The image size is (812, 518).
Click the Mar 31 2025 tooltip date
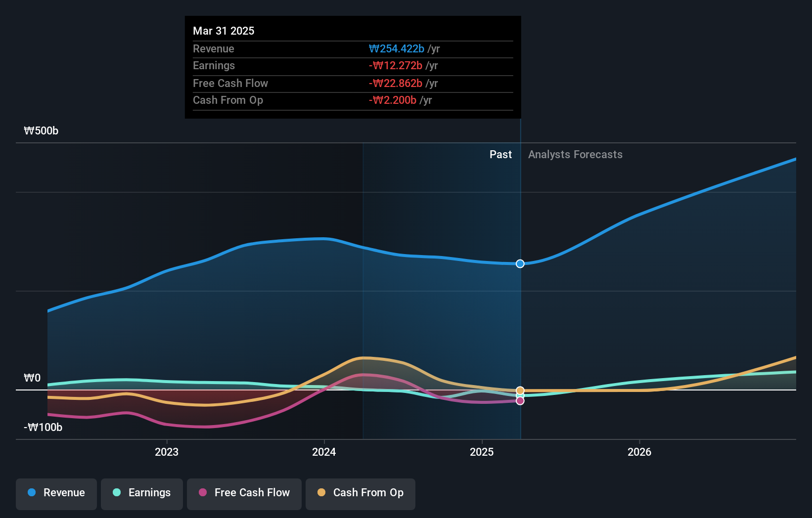pos(224,31)
